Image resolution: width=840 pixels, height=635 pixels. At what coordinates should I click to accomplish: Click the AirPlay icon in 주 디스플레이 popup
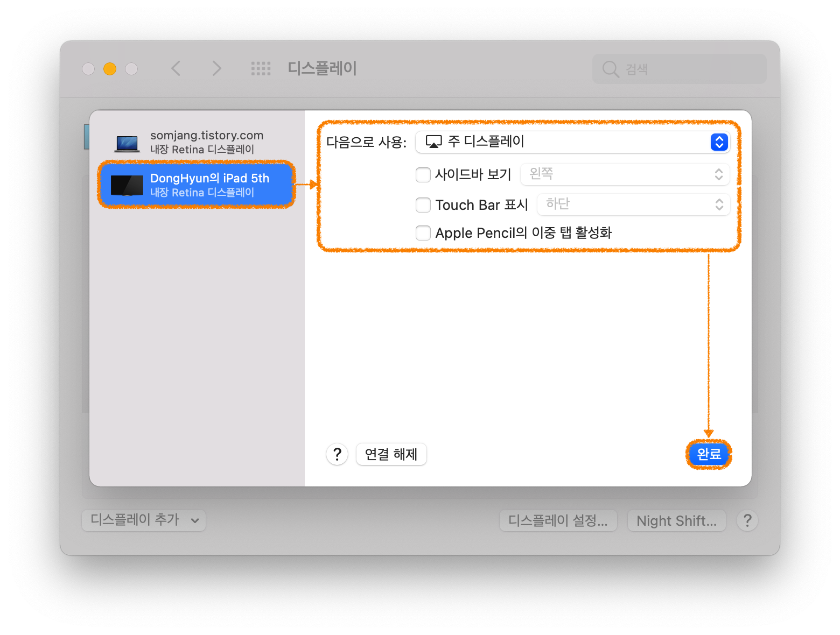point(433,142)
